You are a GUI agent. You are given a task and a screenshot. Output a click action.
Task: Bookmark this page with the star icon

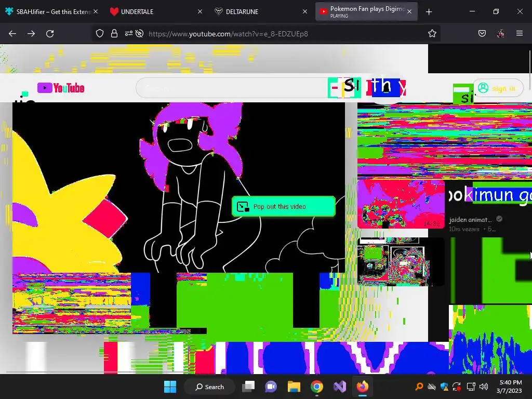pos(432,34)
